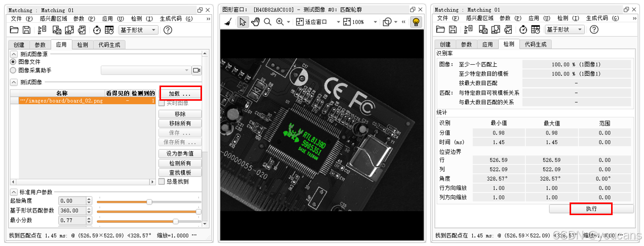Select 图像文件 radio button
644x246 pixels.
point(13,62)
